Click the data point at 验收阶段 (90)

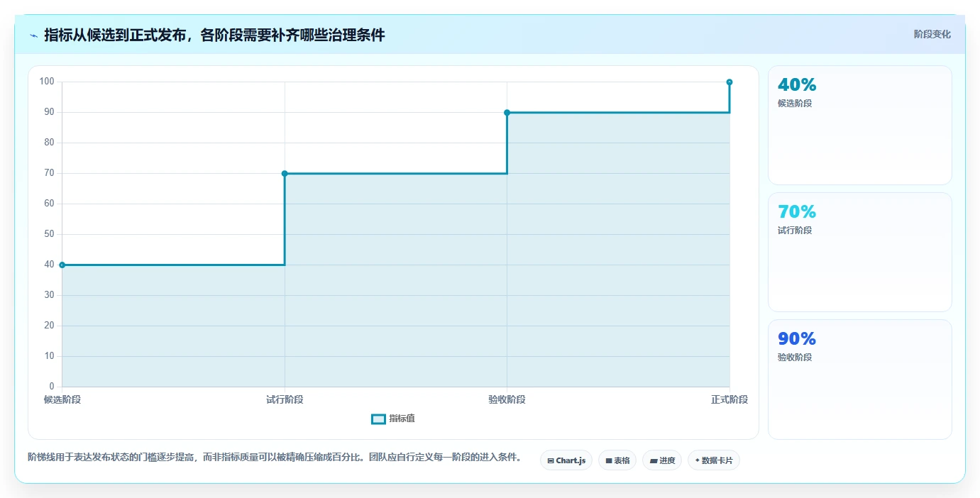[507, 112]
